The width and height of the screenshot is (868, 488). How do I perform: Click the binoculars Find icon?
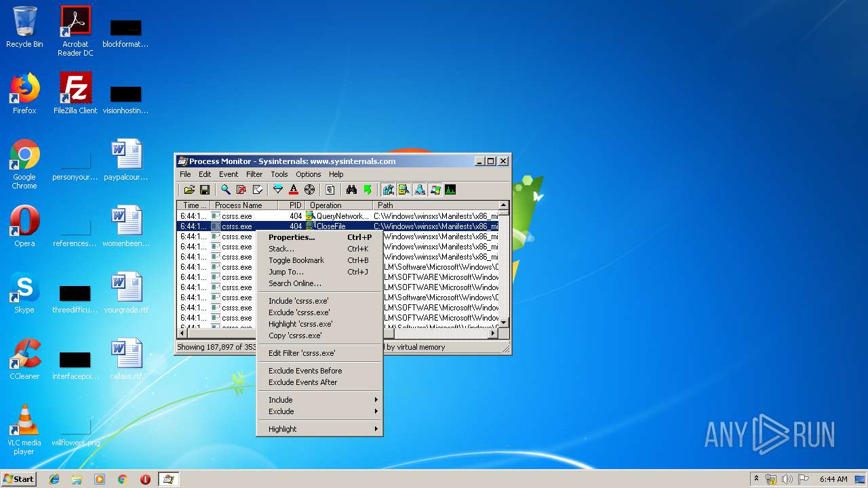click(x=351, y=190)
